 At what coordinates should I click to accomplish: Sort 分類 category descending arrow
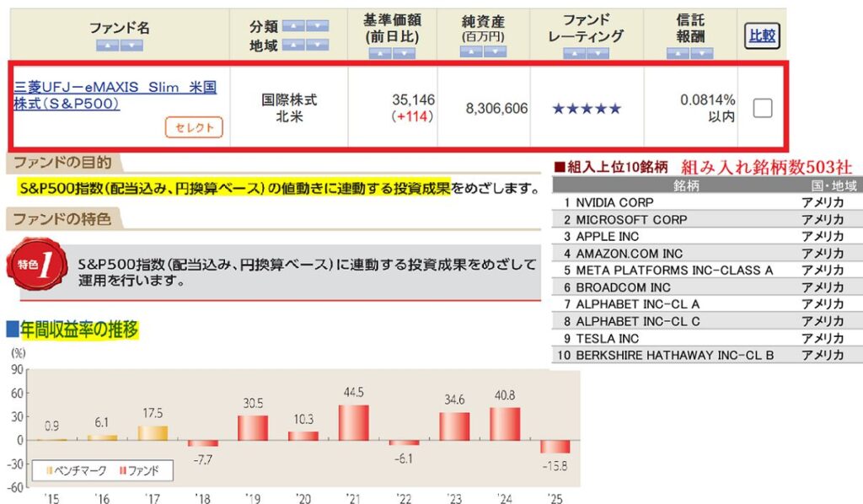[x=317, y=26]
